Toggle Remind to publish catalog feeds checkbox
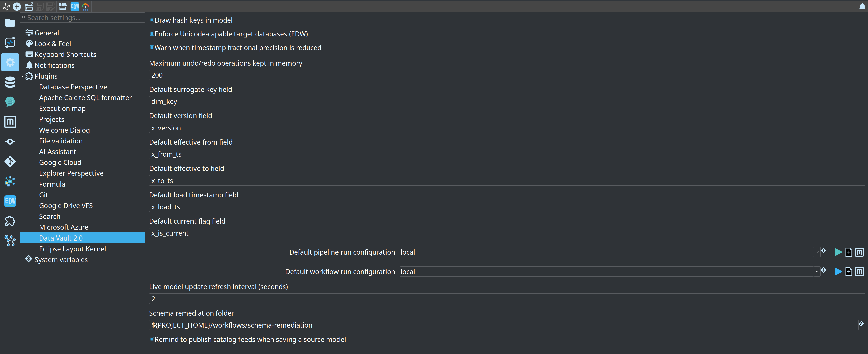This screenshot has height=354, width=868. pos(152,339)
